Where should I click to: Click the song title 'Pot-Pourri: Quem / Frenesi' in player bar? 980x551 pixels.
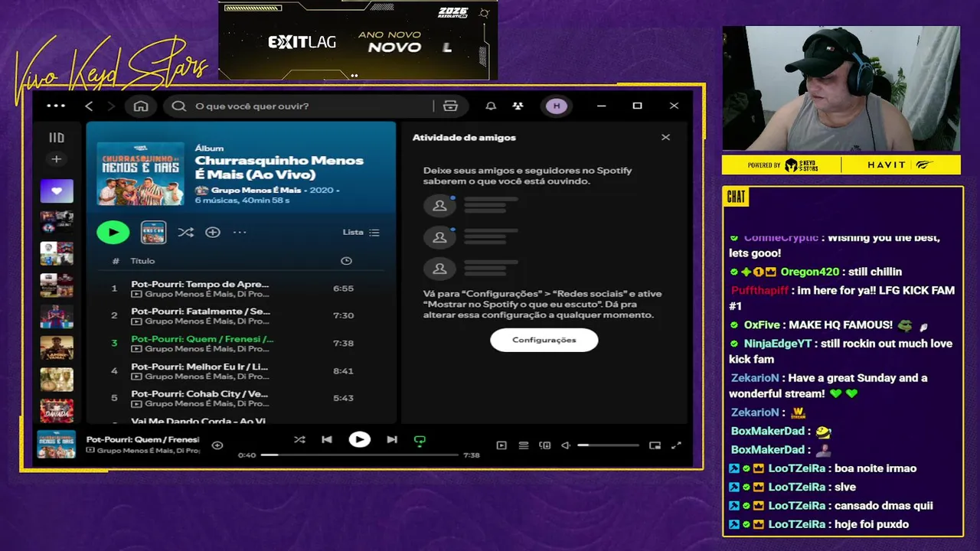(x=142, y=440)
